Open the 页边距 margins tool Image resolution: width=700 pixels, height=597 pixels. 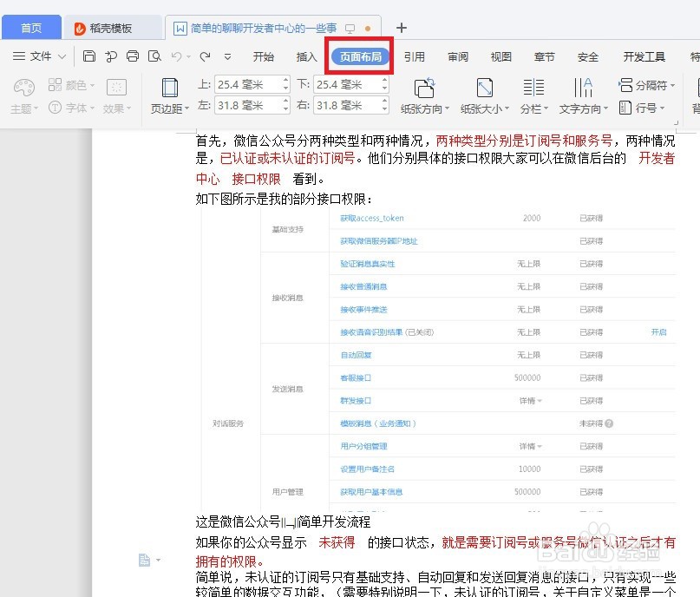[169, 98]
